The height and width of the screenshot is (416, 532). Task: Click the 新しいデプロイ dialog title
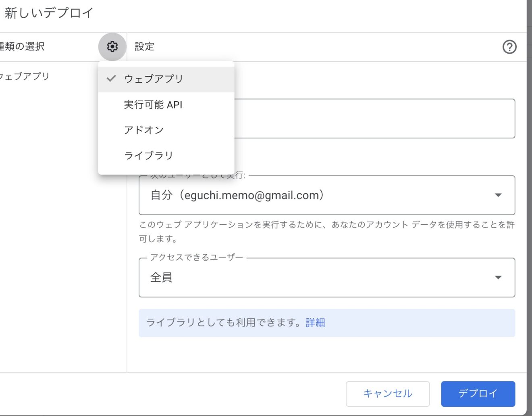coord(48,13)
